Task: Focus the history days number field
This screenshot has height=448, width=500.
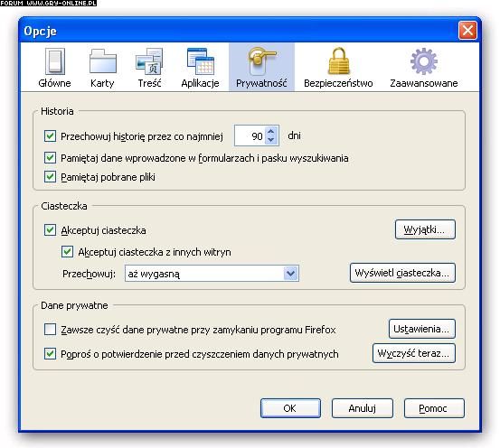Action: 250,135
